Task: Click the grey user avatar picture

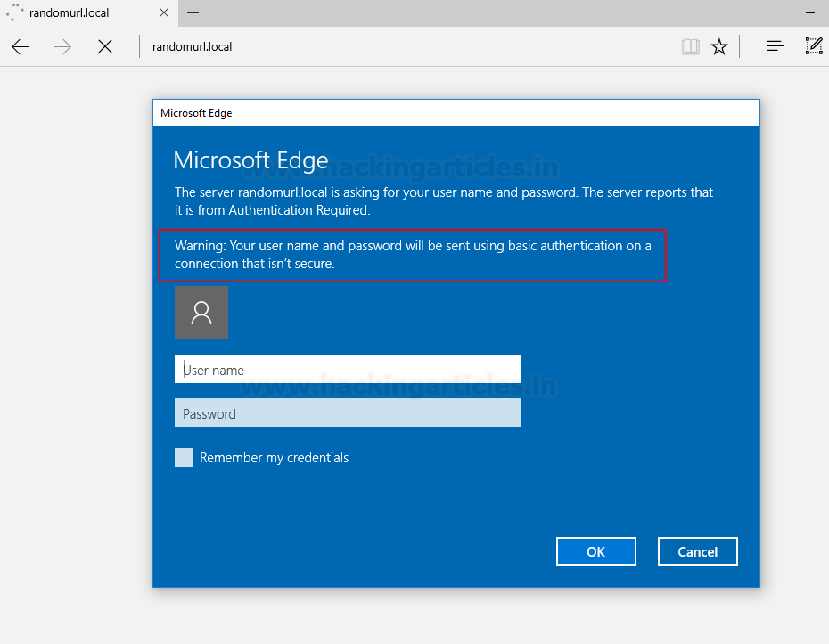Action: (x=201, y=313)
